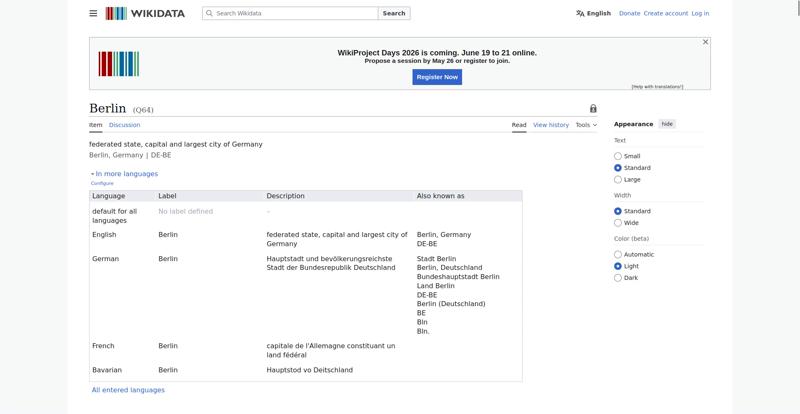Click the language translate icon
Screen dimensions: 800x414
(580, 13)
